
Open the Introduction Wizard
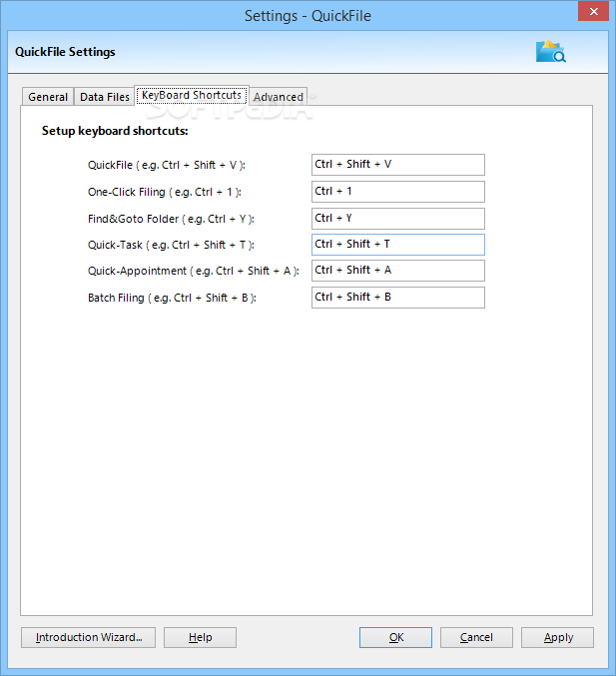[x=89, y=637]
